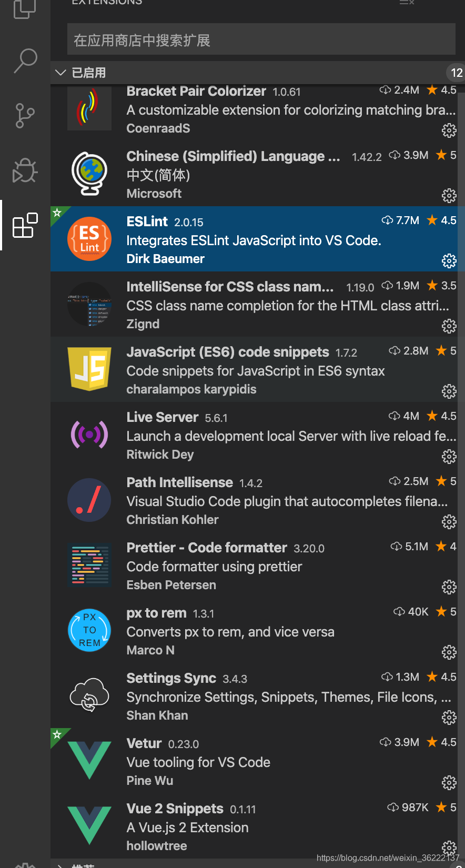This screenshot has width=465, height=868.
Task: Select the ESLint extension title
Action: [147, 221]
